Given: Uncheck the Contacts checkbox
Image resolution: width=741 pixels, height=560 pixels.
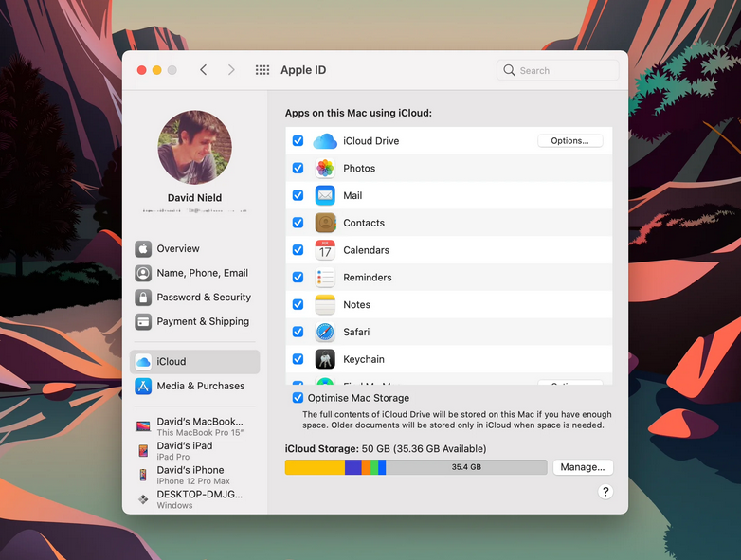Looking at the screenshot, I should (x=298, y=223).
